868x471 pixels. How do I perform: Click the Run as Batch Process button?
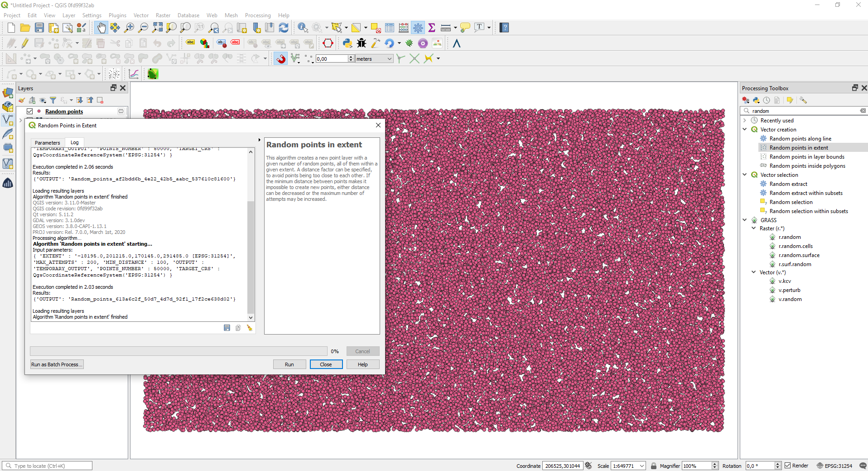click(57, 364)
